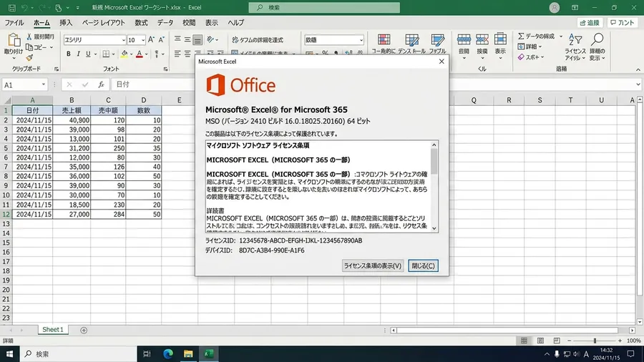Expand the formula bar
The height and width of the screenshot is (362, 644).
click(x=638, y=84)
